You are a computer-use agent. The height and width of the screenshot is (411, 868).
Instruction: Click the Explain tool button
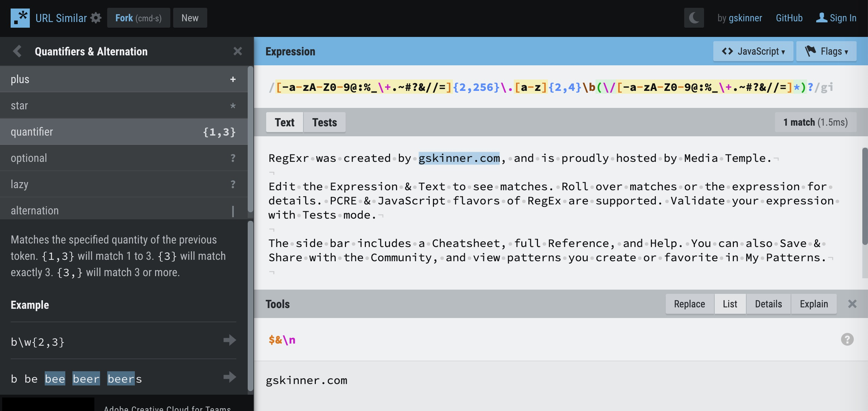pos(814,303)
